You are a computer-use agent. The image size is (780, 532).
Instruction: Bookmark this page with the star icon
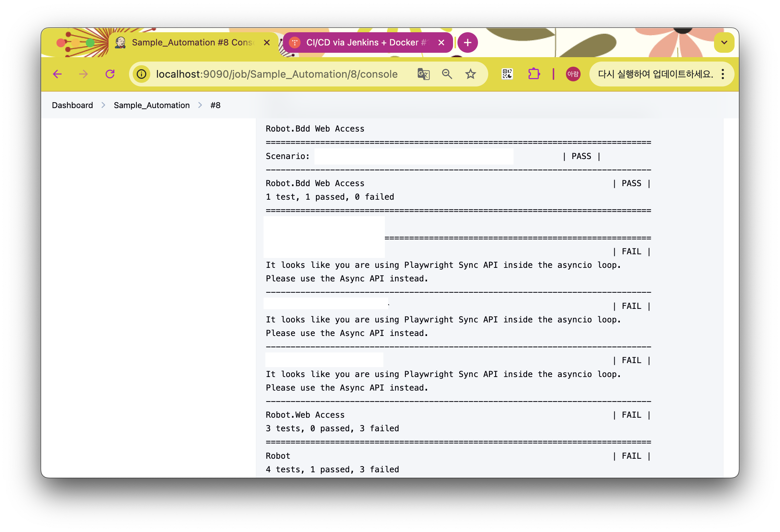[470, 74]
